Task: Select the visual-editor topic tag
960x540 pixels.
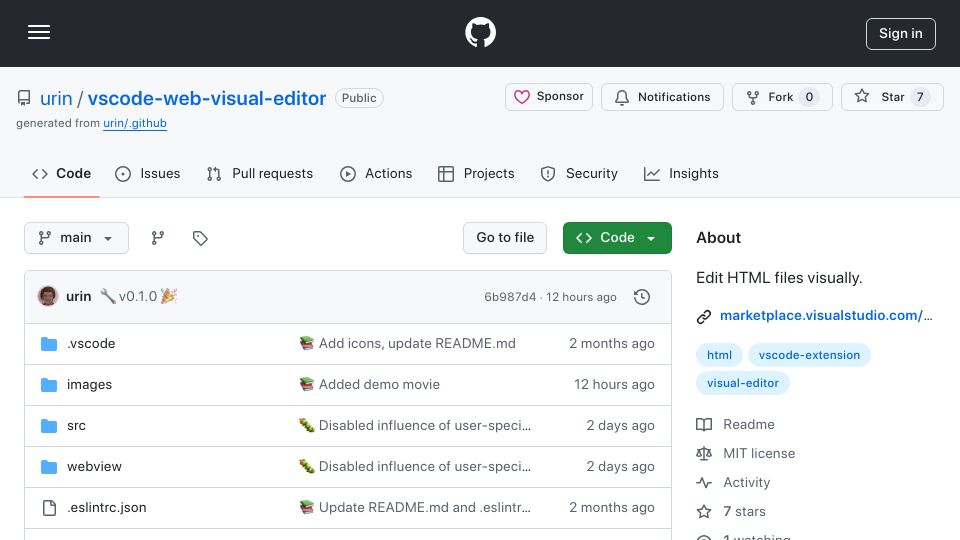Action: point(743,383)
